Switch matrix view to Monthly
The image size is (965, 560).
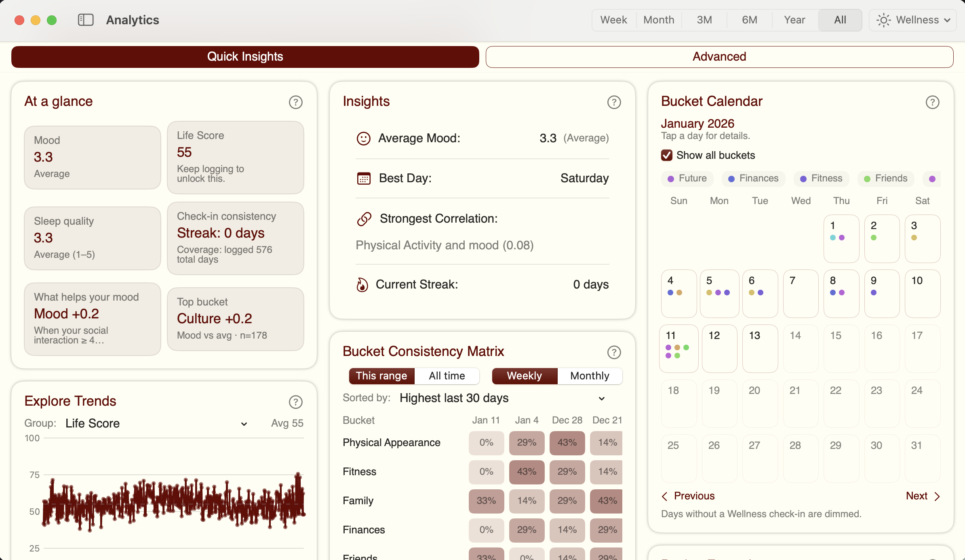pyautogui.click(x=590, y=376)
